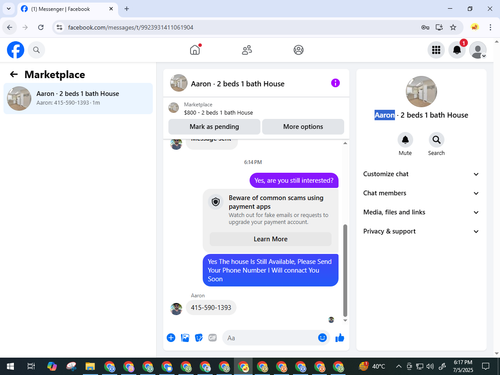
Task: Select Aaron - 2 beds 1 bath House conversation
Action: coord(78,98)
